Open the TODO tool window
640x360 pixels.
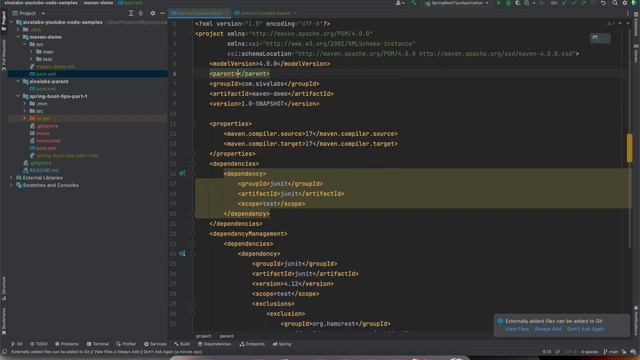[39, 344]
